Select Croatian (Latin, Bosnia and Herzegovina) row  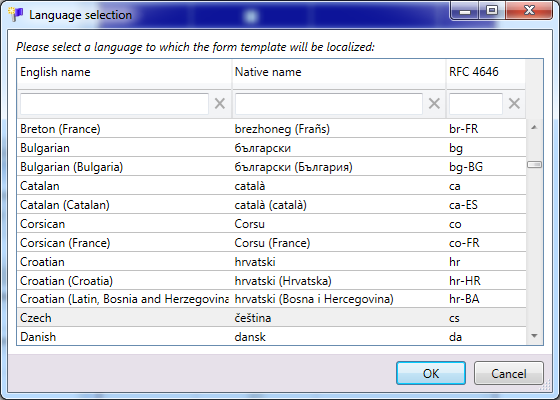coord(271,299)
